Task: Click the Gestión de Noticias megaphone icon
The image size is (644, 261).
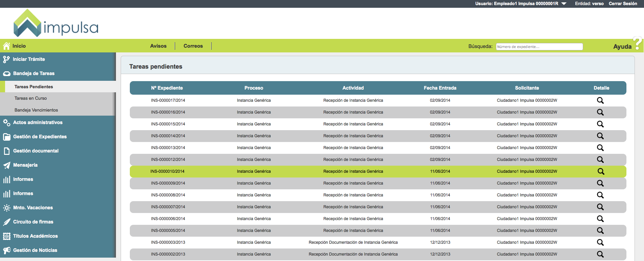Action: [x=6, y=251]
